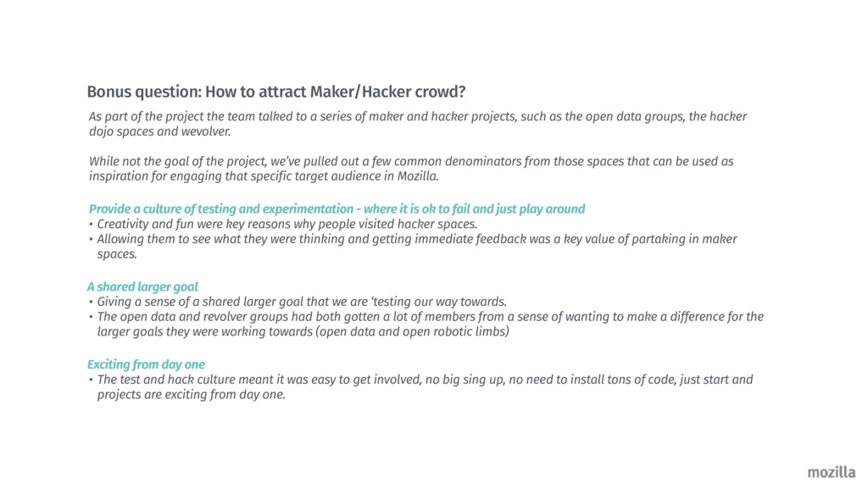Click the word 'spaces.' under the Allowing bullet
The width and height of the screenshot is (868, 488).
[117, 254]
